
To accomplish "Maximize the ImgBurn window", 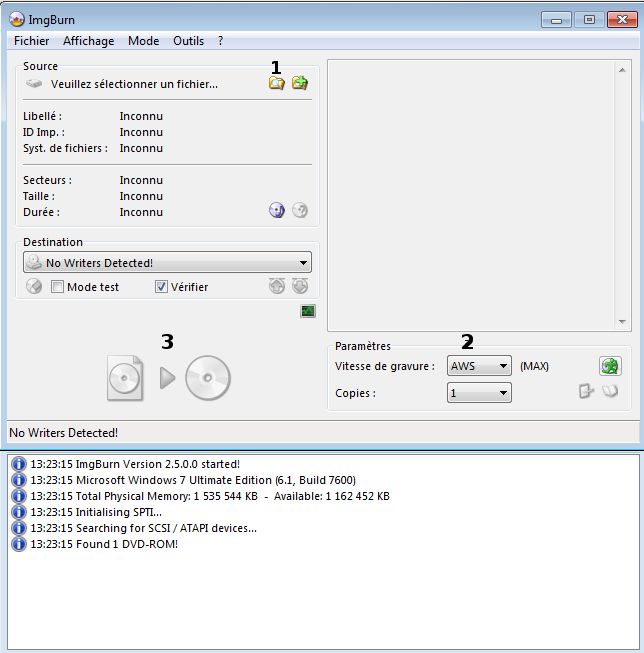I will click(x=589, y=20).
